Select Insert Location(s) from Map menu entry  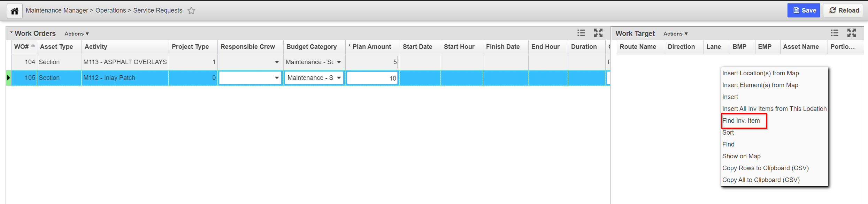[760, 73]
